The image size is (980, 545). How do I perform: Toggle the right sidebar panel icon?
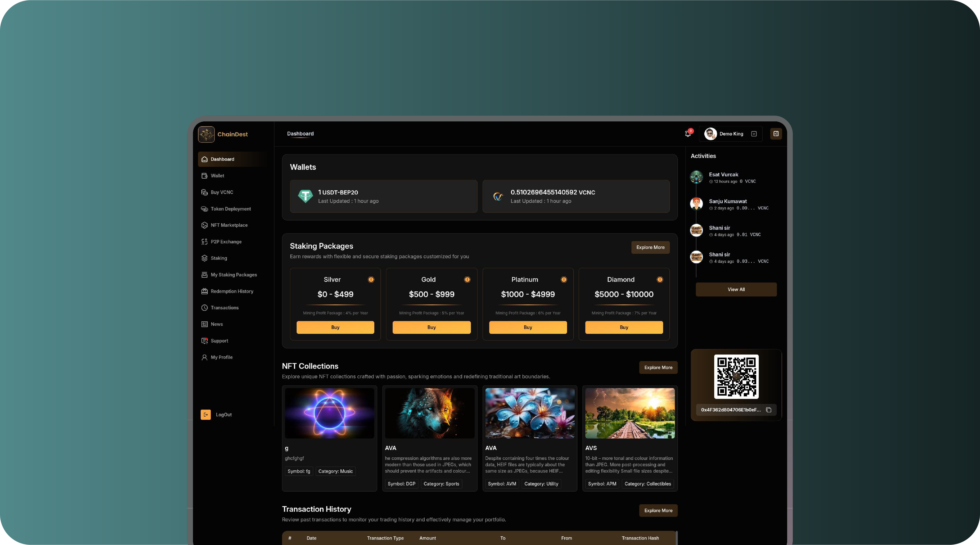pyautogui.click(x=776, y=134)
